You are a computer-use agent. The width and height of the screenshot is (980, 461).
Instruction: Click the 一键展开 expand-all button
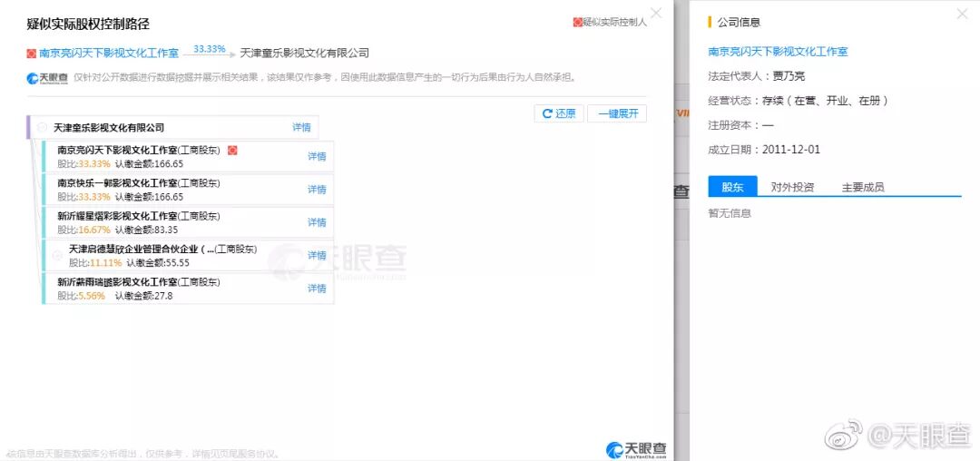(x=618, y=113)
